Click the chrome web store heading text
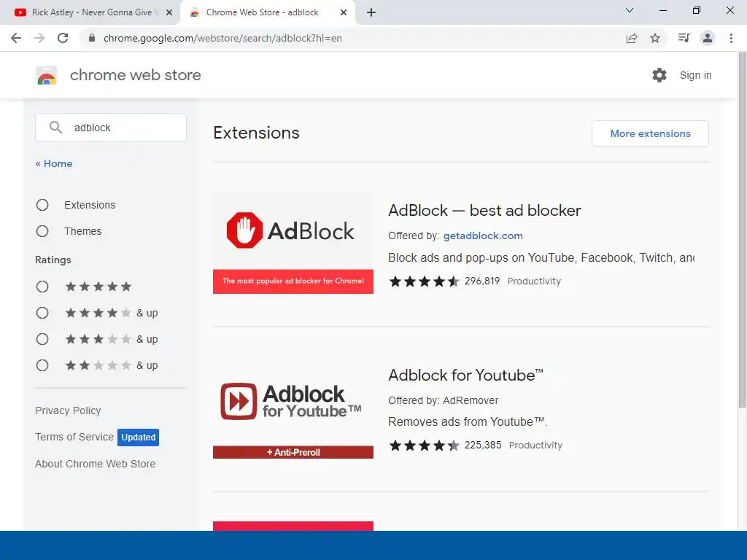This screenshot has height=560, width=747. tap(135, 75)
